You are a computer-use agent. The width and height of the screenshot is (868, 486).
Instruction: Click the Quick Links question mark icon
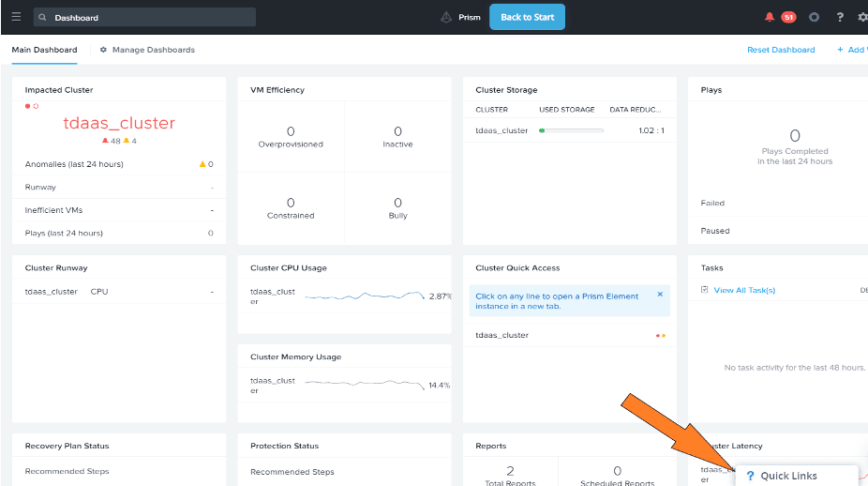coord(750,476)
